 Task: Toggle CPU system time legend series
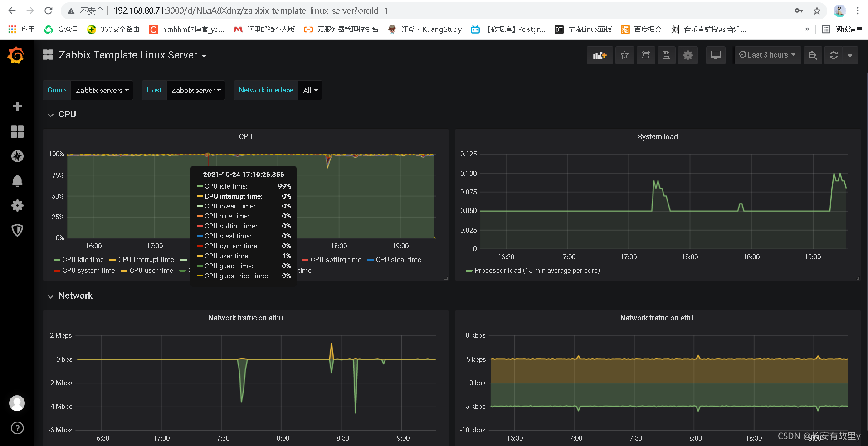coord(89,271)
